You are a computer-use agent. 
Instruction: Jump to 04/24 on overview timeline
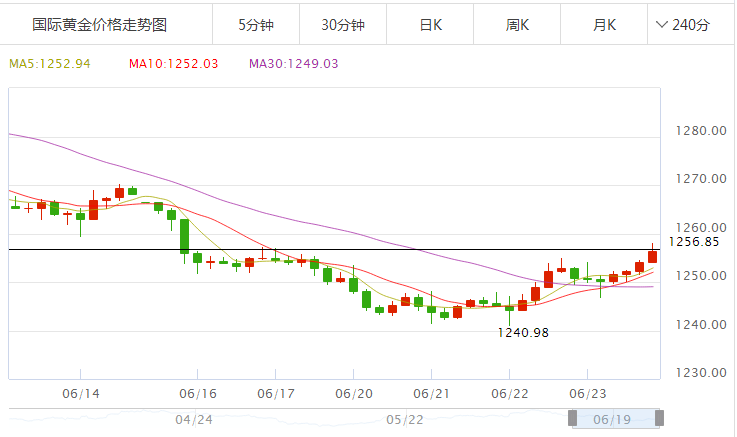click(194, 418)
